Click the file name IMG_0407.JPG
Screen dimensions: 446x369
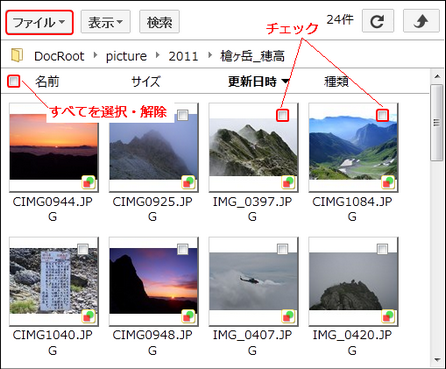[252, 343]
